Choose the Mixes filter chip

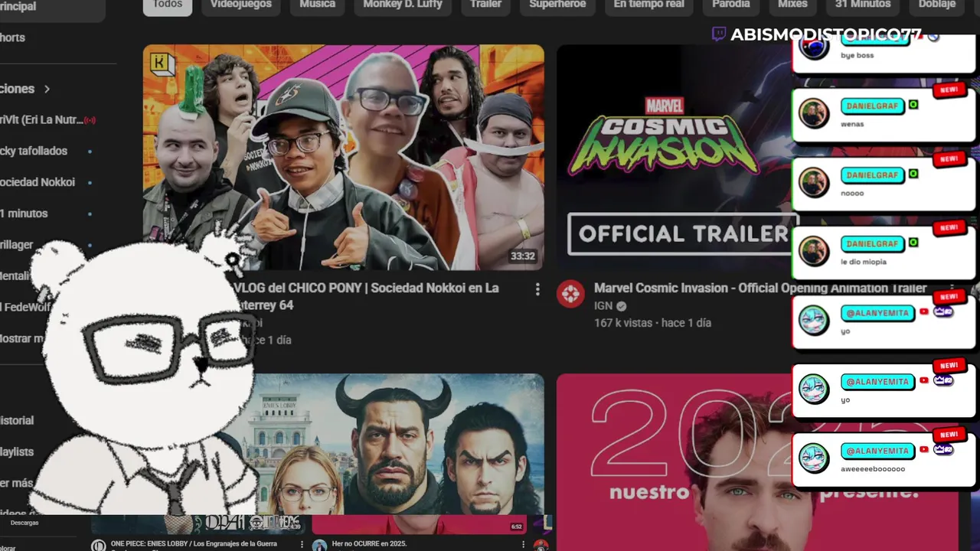[792, 5]
